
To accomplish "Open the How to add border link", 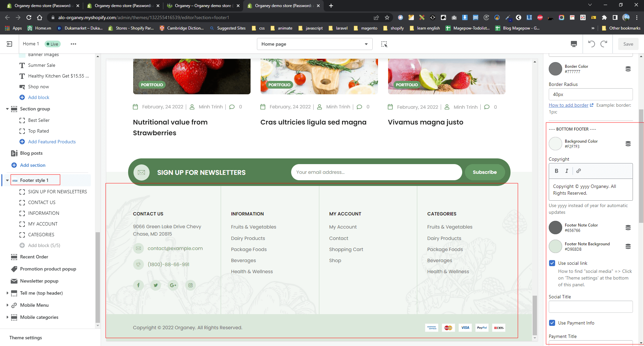I will pos(569,105).
